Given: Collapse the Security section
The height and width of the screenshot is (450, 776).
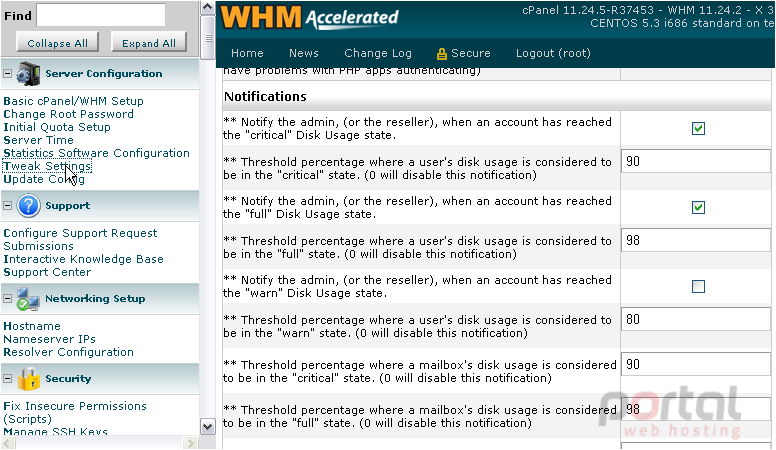Looking at the screenshot, I should click(x=7, y=379).
